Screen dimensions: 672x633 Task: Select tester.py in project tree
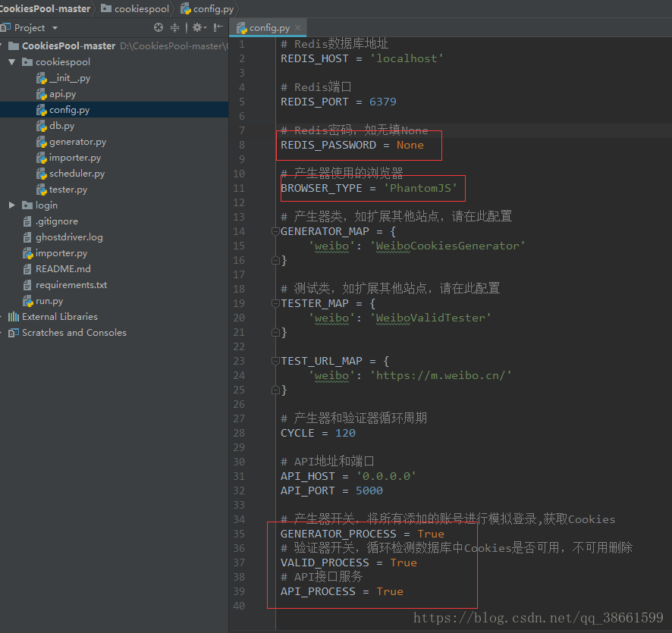pos(68,190)
